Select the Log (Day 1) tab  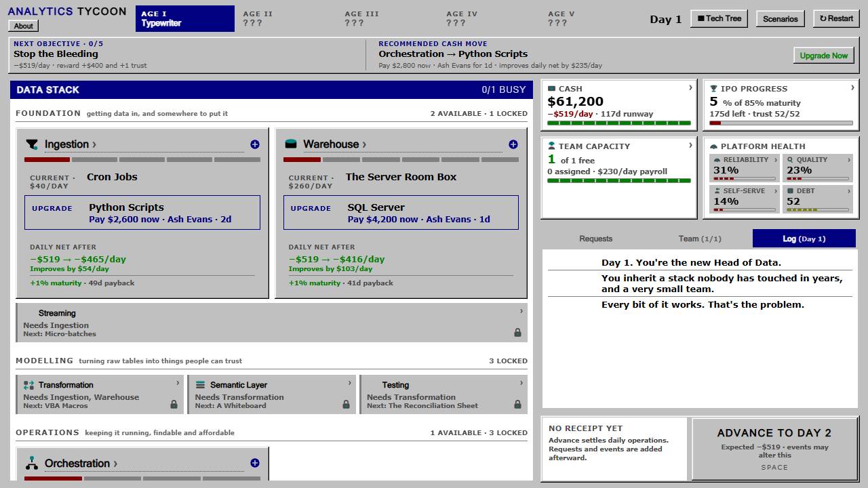804,239
